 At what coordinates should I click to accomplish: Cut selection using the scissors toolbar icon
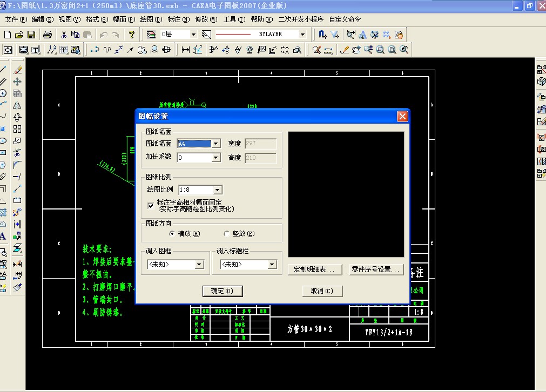pos(63,35)
